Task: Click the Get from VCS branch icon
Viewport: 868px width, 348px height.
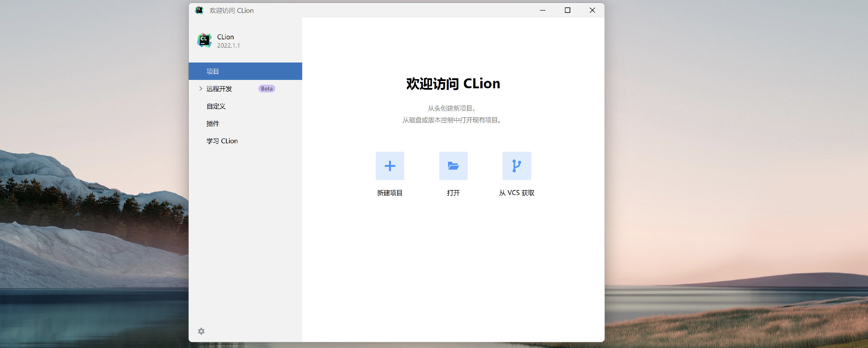Action: 516,166
